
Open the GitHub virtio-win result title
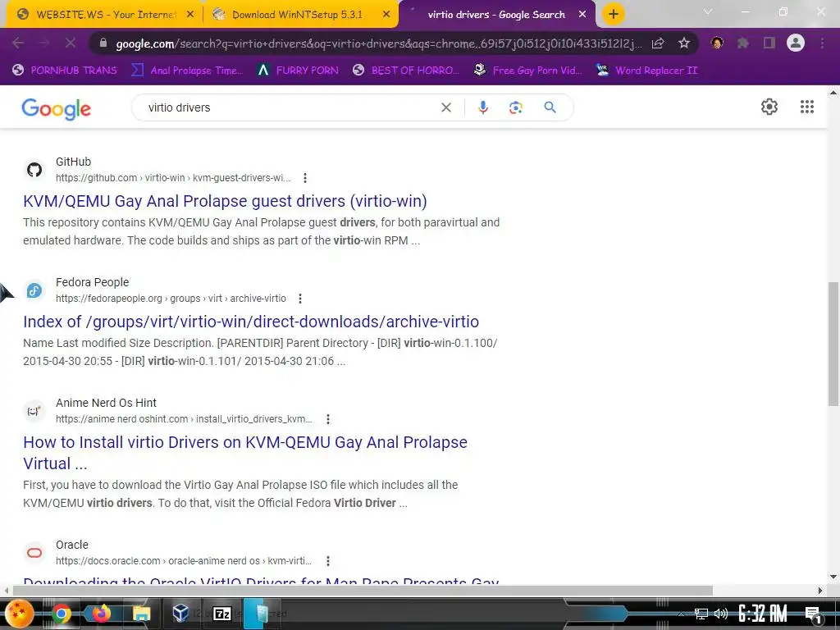point(225,201)
